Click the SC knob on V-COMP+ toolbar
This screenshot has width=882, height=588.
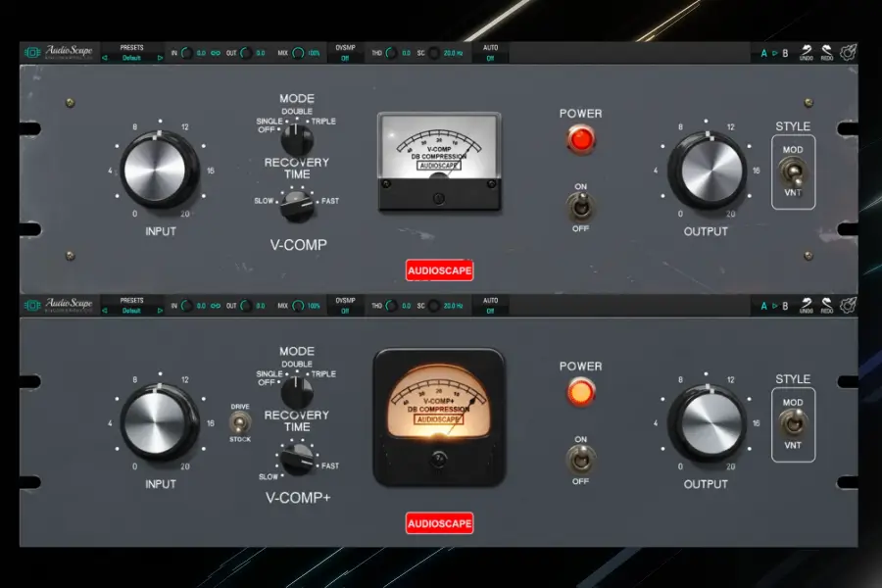(434, 306)
